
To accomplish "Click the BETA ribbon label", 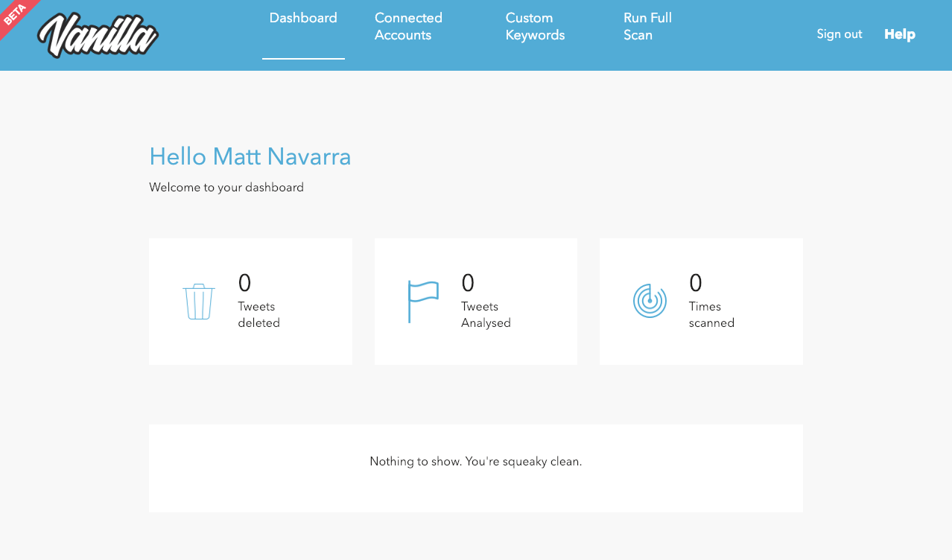I will 15,15.
